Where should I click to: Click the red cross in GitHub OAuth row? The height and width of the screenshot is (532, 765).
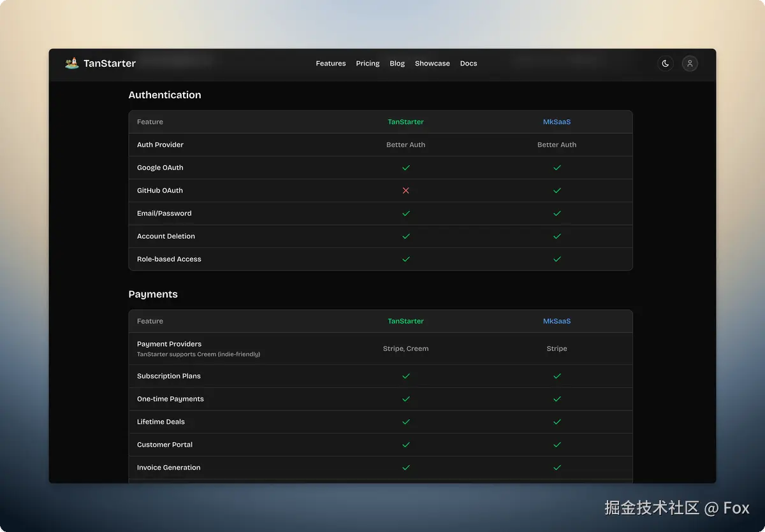(406, 191)
